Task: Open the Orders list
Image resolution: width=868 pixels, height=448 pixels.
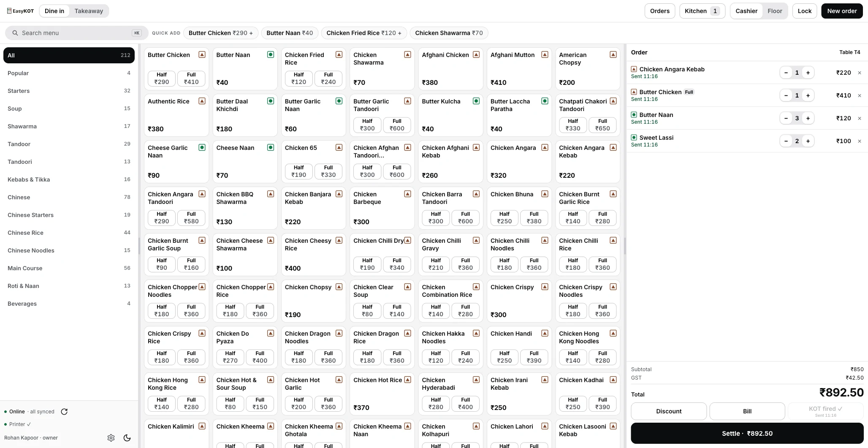Action: tap(660, 11)
